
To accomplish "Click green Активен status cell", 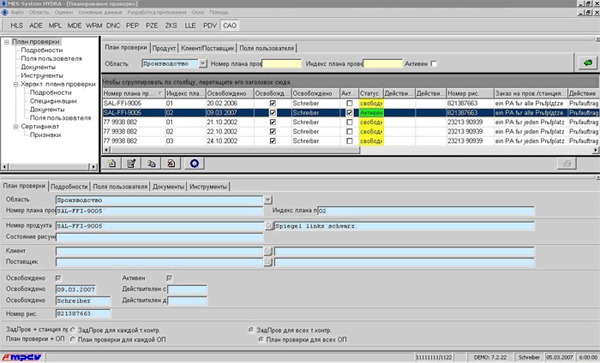I will tap(371, 112).
